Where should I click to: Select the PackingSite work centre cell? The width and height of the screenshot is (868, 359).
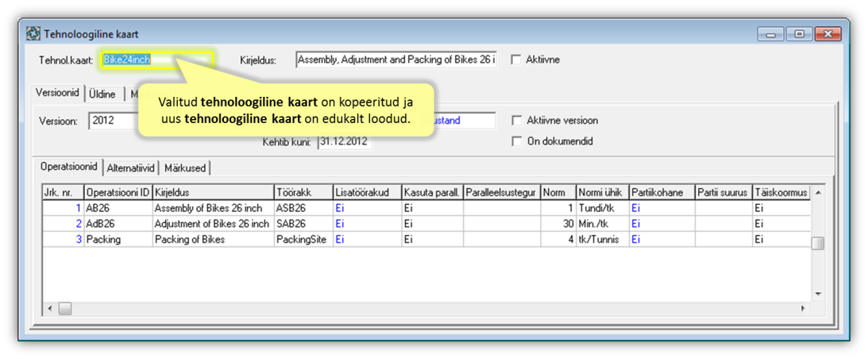(303, 239)
